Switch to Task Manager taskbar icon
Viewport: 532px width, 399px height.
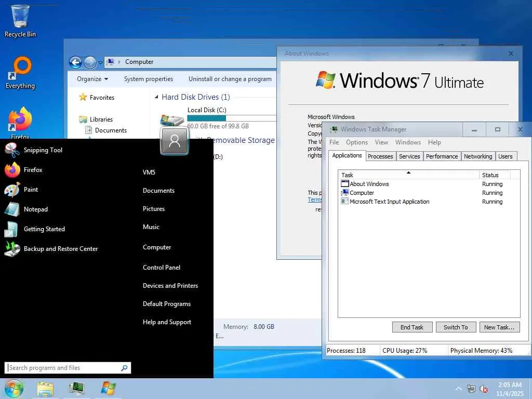tap(76, 389)
